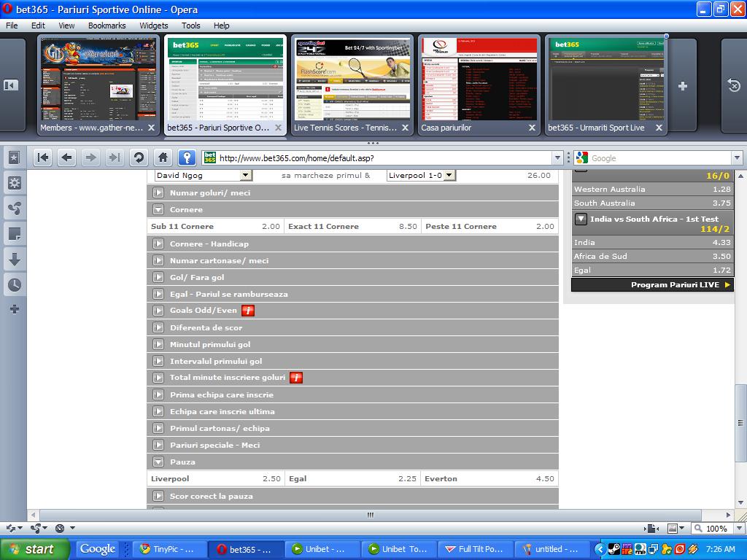Switch to the Full Tilt Poker taskbar window
The height and width of the screenshot is (560, 747).
click(474, 549)
